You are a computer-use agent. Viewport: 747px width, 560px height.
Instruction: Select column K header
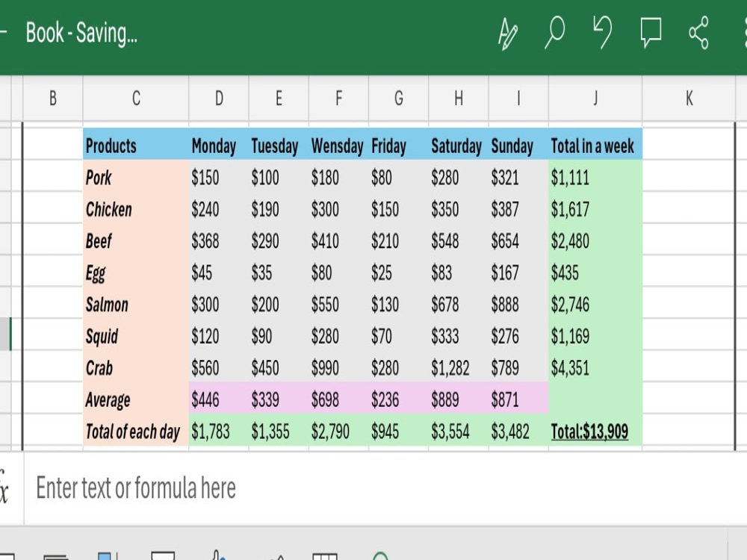[689, 99]
